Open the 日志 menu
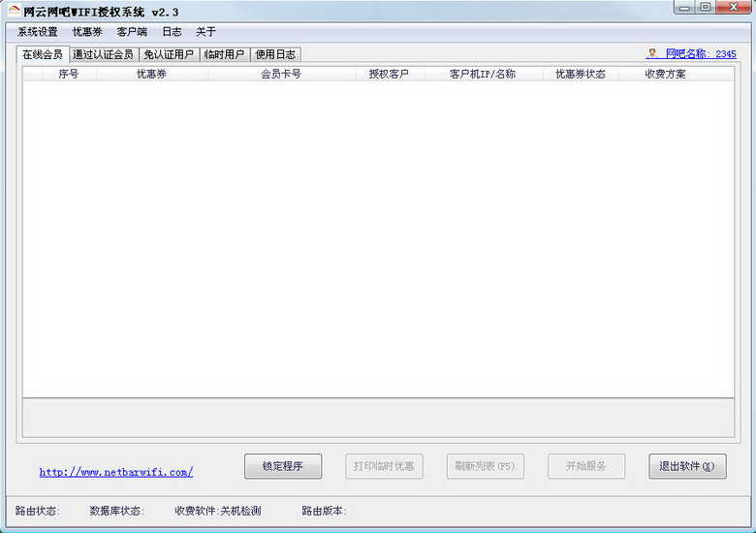The height and width of the screenshot is (533, 756). point(172,32)
